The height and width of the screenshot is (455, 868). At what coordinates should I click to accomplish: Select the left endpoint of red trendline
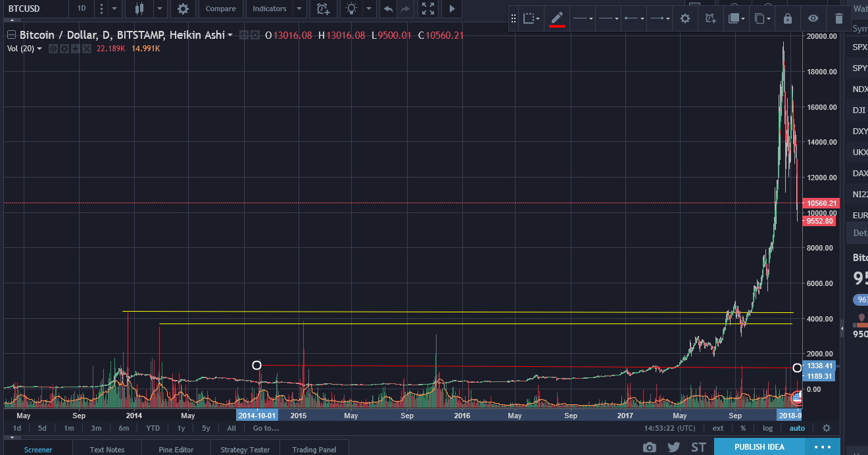click(257, 365)
